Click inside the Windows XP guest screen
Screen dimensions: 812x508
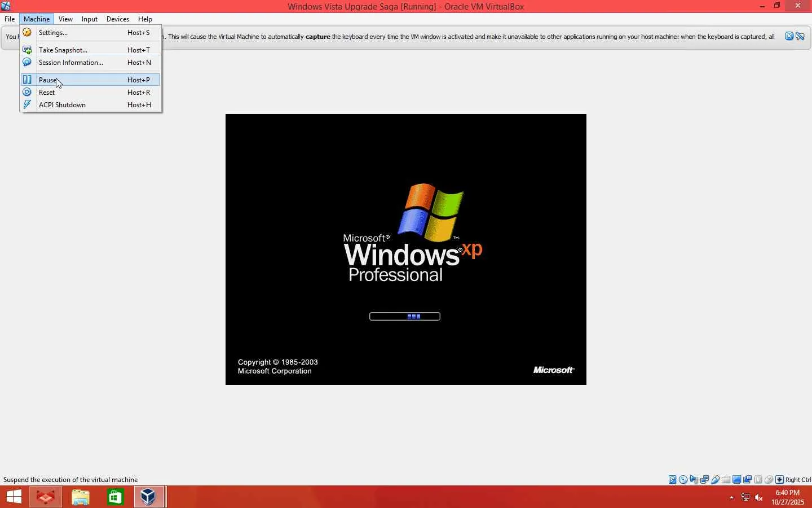406,249
